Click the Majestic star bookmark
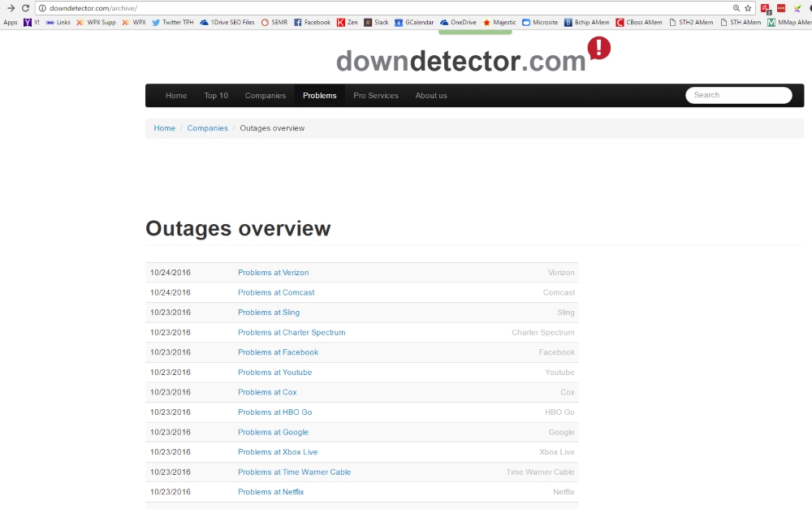Screen dimensions: 812x509 499,23
